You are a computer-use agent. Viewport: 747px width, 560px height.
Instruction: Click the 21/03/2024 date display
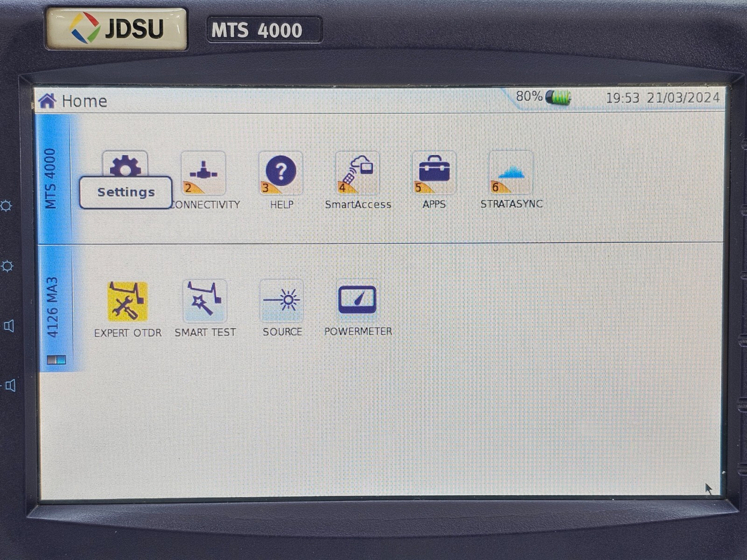683,98
